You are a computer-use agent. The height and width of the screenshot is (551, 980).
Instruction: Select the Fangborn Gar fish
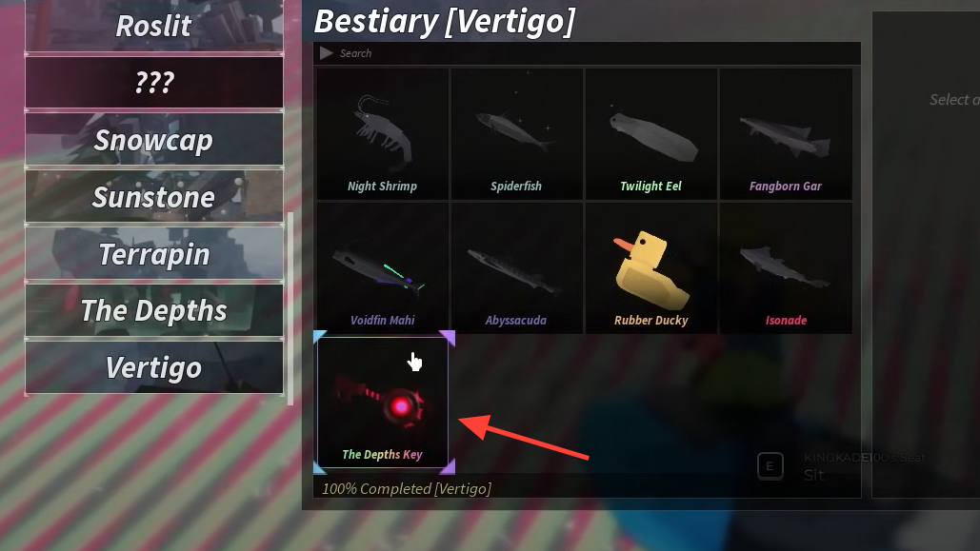786,133
